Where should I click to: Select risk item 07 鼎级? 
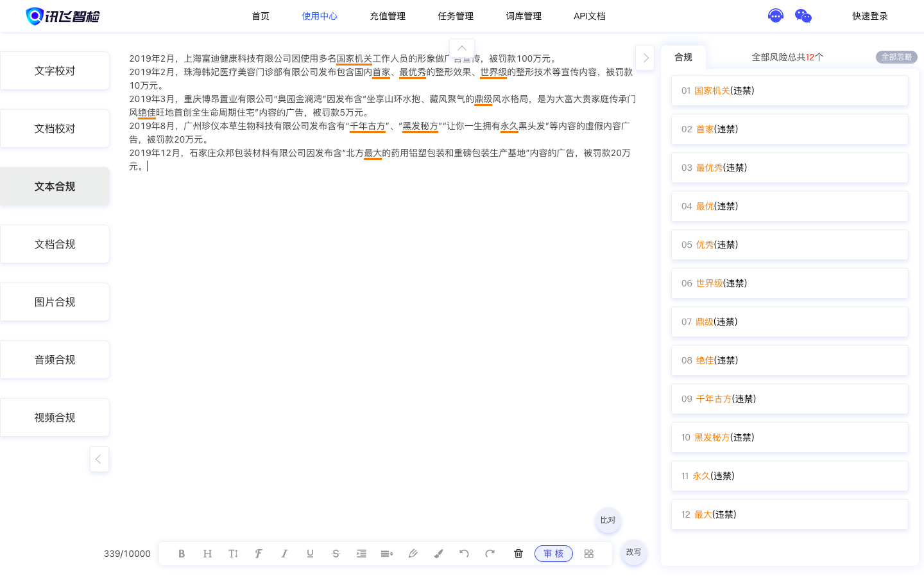click(x=790, y=322)
